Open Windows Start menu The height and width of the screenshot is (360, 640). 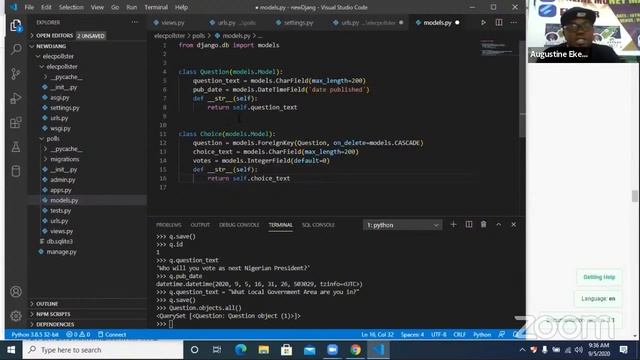tap(11, 350)
